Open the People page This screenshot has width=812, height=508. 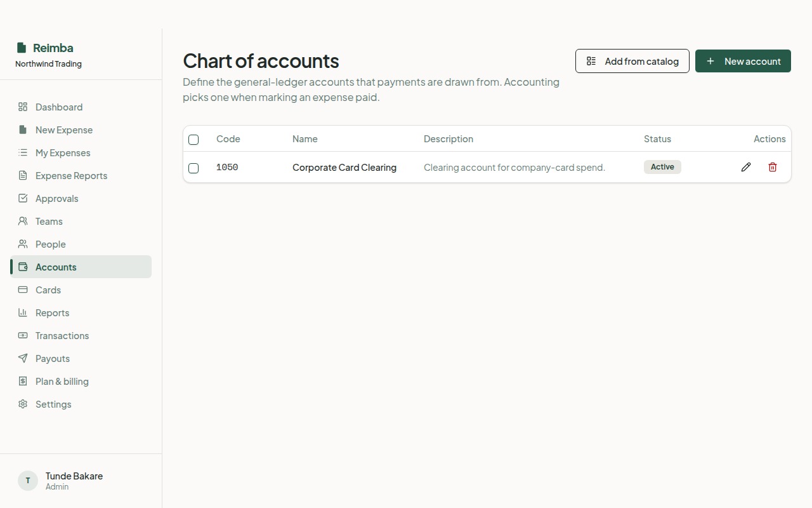[81, 244]
